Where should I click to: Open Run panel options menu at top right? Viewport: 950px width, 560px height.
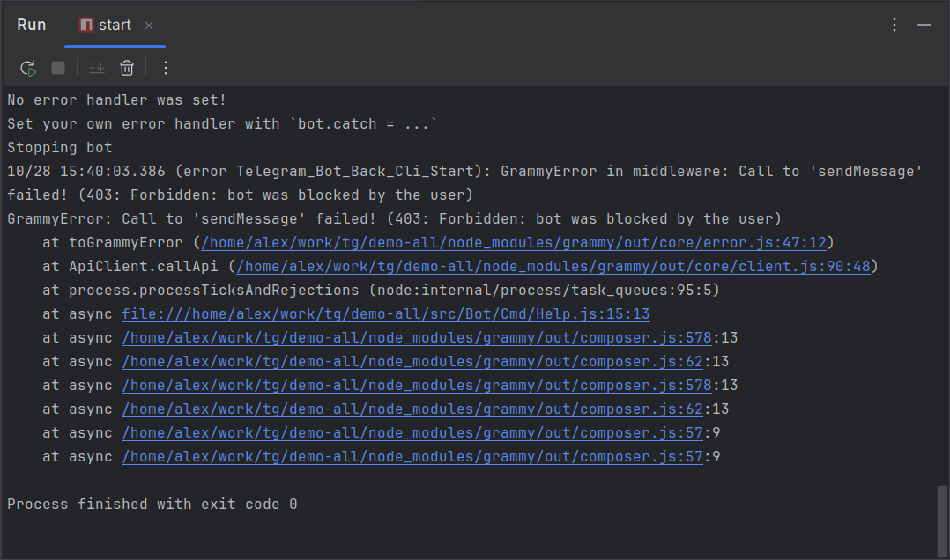pos(894,25)
